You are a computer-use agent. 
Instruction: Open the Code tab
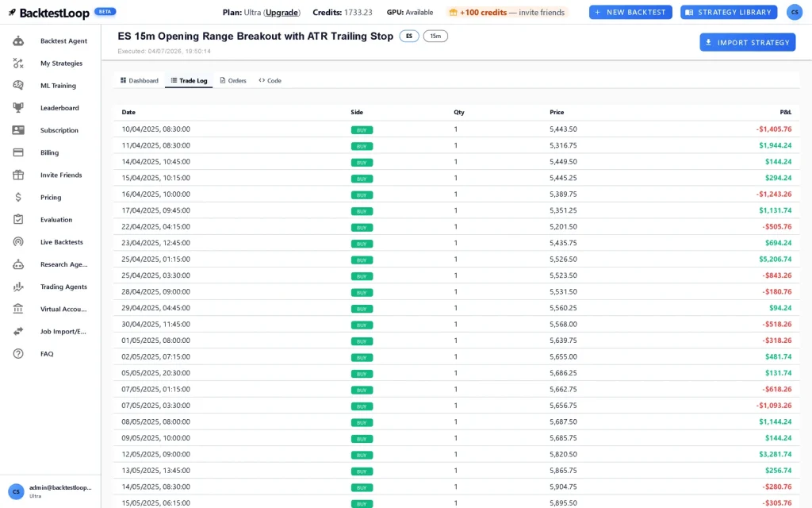point(270,80)
